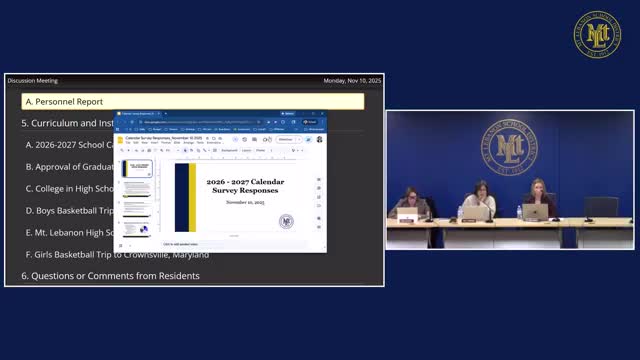
Task: Click the Mt. Lebanon School District logo
Action: pos(597,34)
